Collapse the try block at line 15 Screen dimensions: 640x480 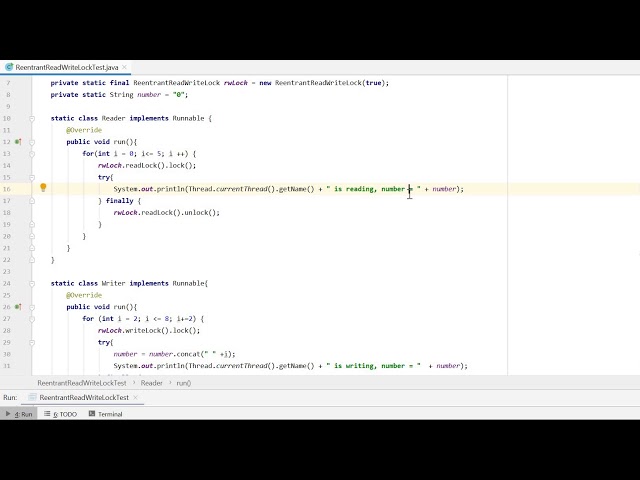coord(32,178)
